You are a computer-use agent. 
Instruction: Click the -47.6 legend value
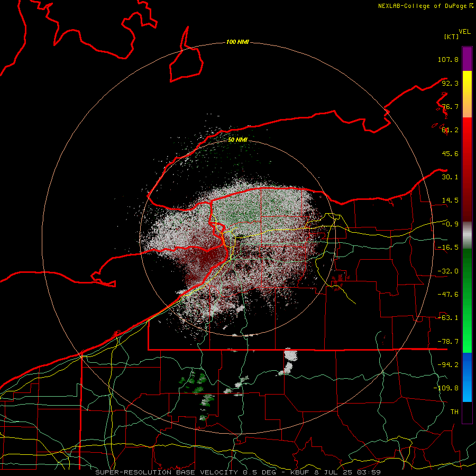[448, 295]
